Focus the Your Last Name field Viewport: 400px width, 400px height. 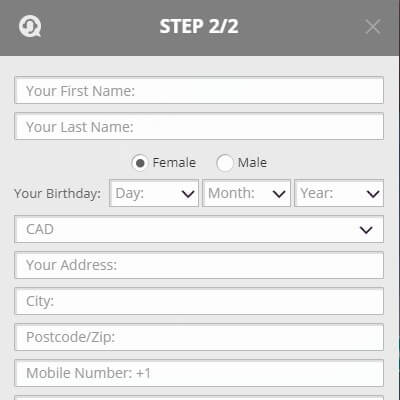coord(199,126)
